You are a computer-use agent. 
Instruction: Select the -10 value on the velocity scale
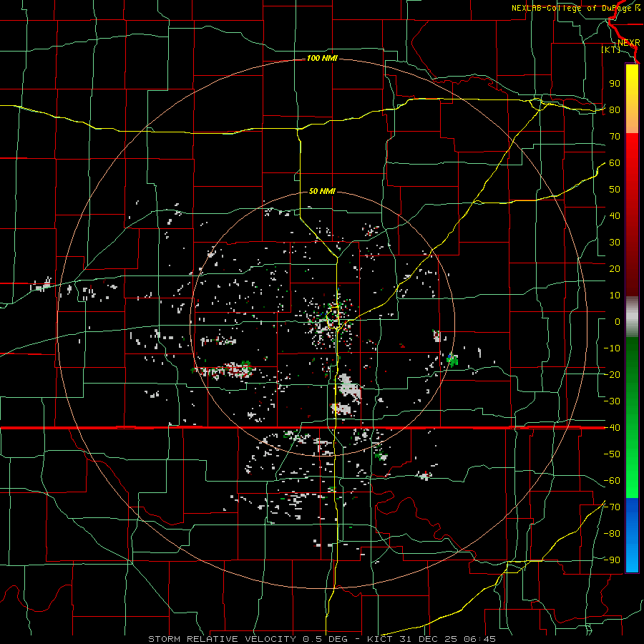tap(612, 348)
